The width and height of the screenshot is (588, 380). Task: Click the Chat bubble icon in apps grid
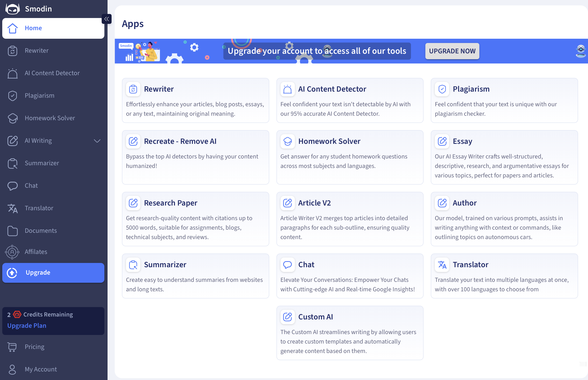point(287,265)
